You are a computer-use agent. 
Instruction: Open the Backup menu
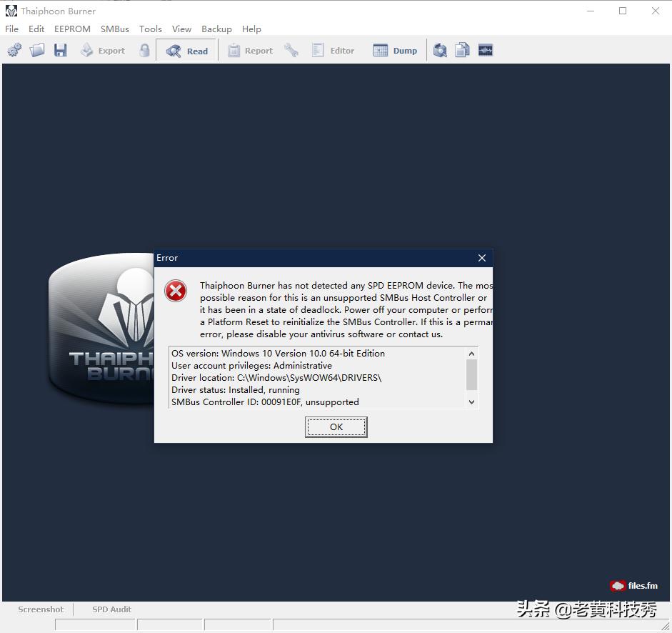coord(216,29)
